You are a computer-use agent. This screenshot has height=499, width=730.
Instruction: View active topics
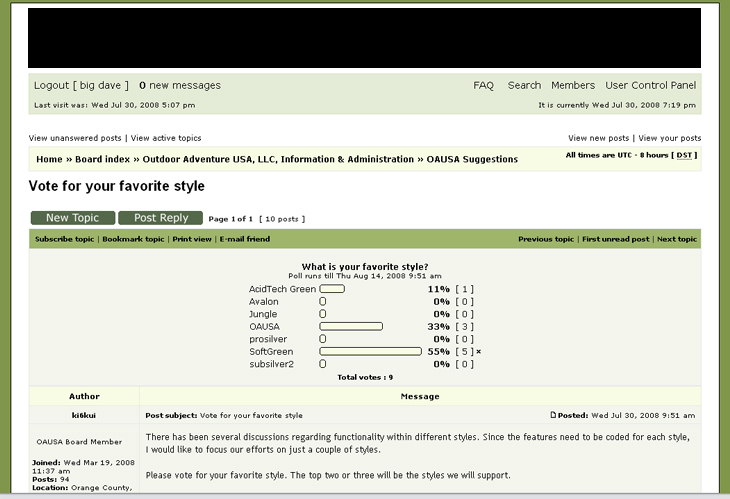click(166, 138)
